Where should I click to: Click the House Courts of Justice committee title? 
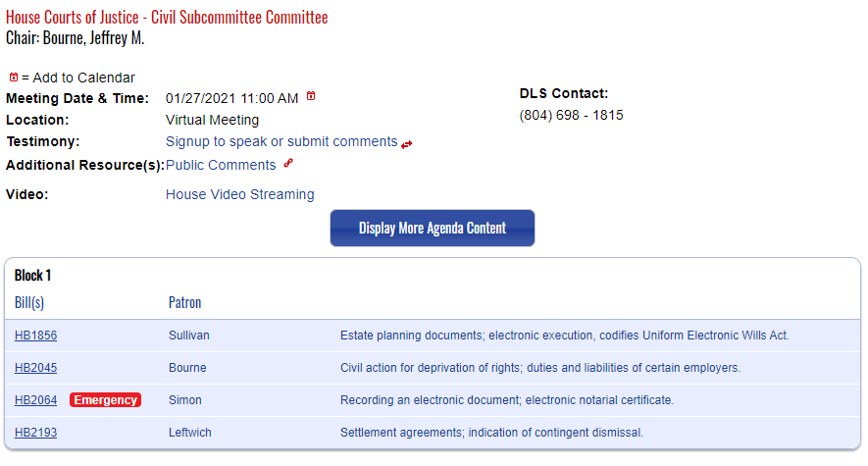[x=167, y=17]
